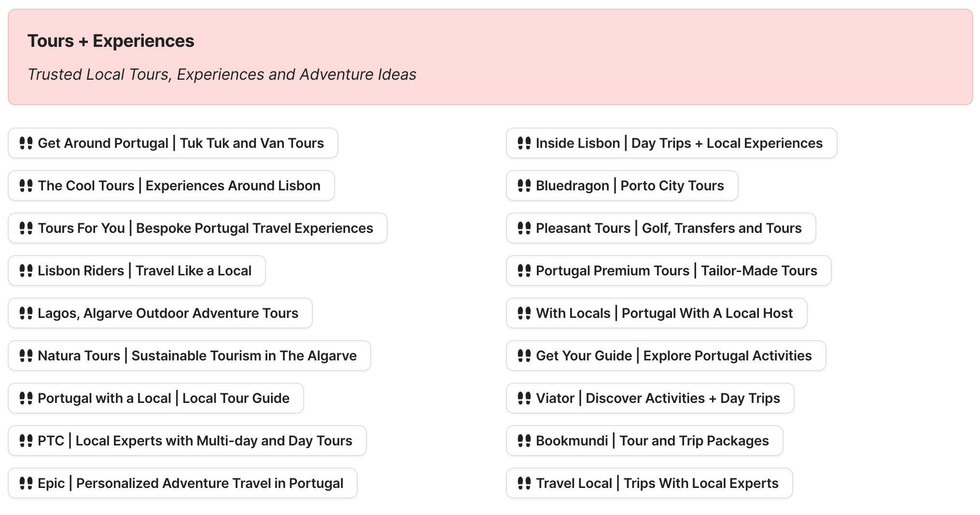Click the footprints icon next to Bluedragon Porto City Tours
980x515 pixels.
[x=525, y=186]
